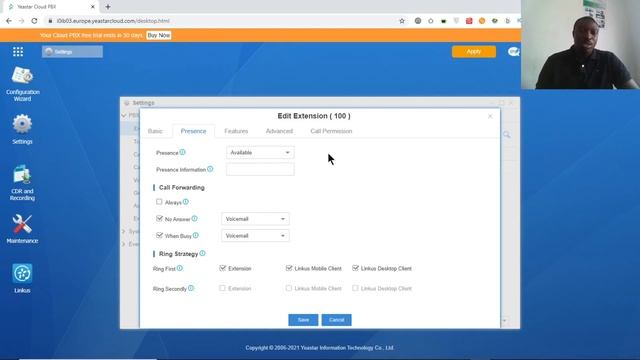Click the chat support icon beside Apply
The image size is (640, 360).
513,52
